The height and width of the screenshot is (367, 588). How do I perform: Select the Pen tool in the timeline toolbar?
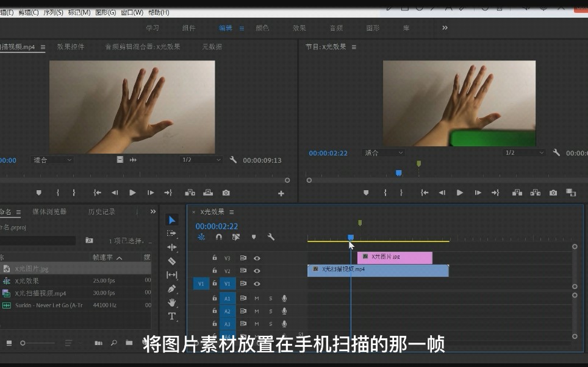[173, 288]
